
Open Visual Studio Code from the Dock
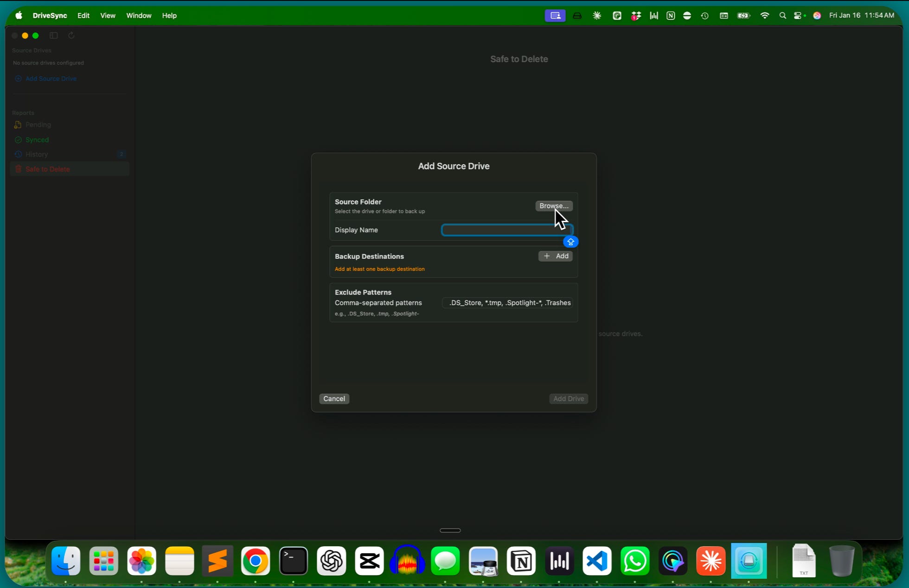click(597, 561)
